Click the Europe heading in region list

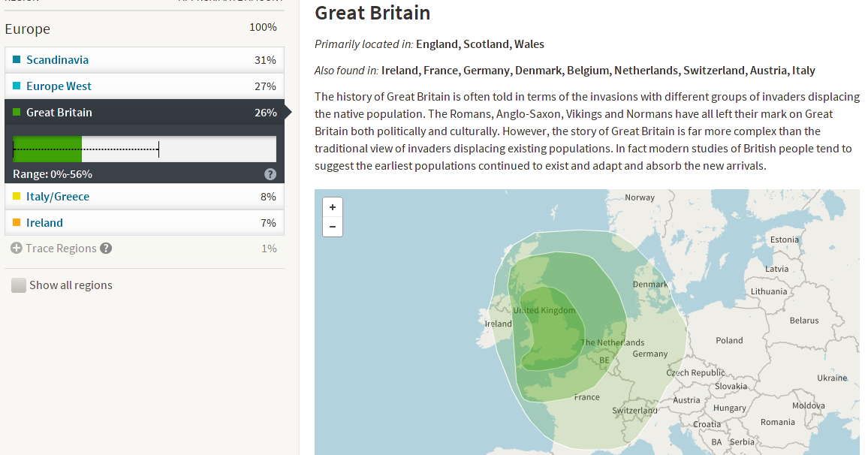point(28,29)
